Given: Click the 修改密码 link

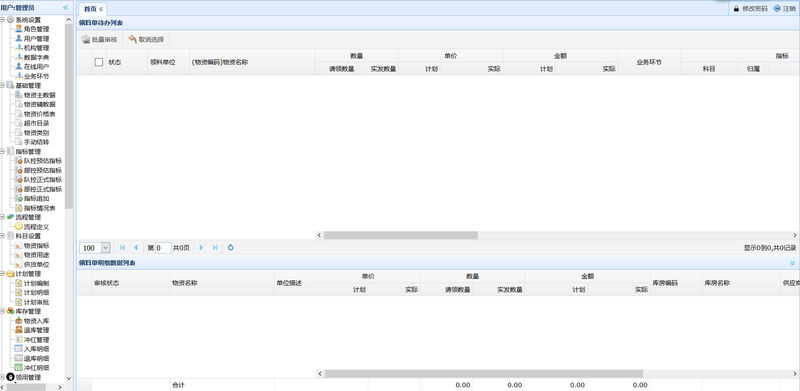Looking at the screenshot, I should pyautogui.click(x=755, y=9).
